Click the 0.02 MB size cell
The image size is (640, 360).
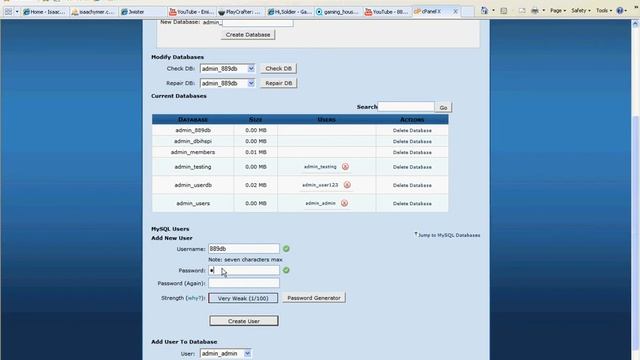coord(256,185)
